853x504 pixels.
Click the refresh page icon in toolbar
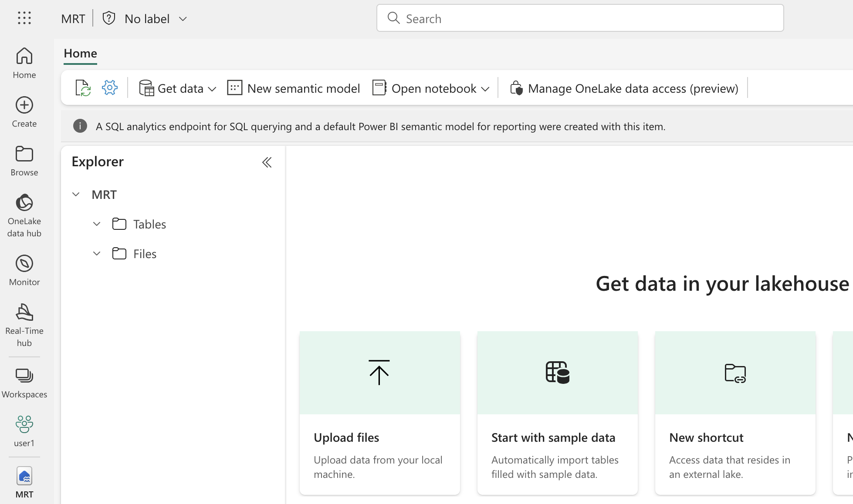click(83, 88)
